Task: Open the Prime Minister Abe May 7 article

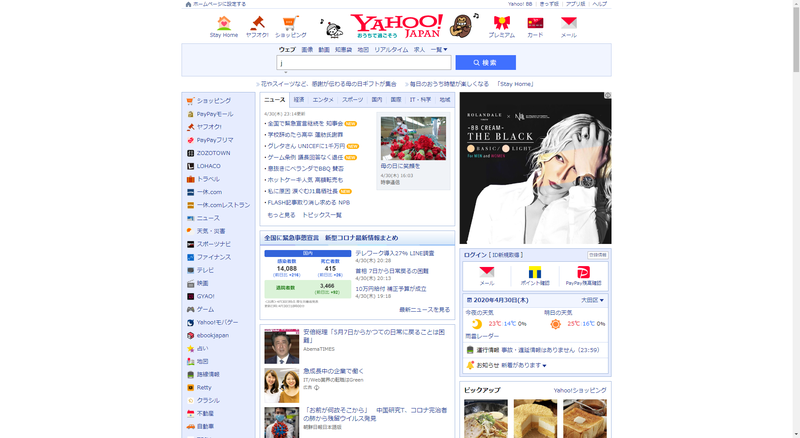Action: pos(374,336)
